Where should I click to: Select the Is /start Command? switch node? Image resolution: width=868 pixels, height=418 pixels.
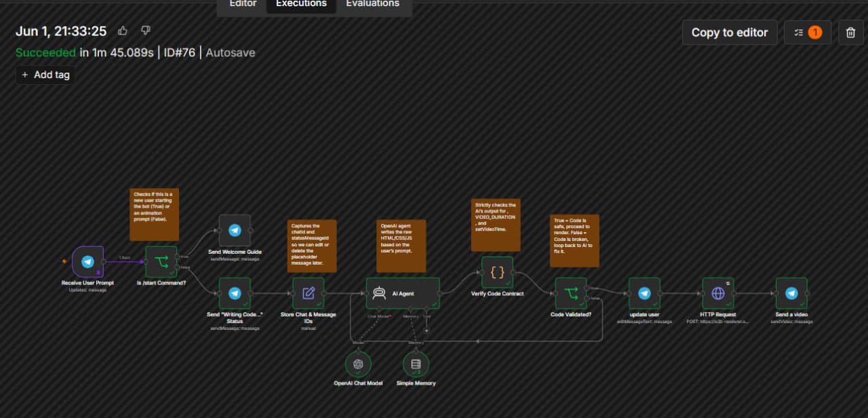(x=161, y=262)
